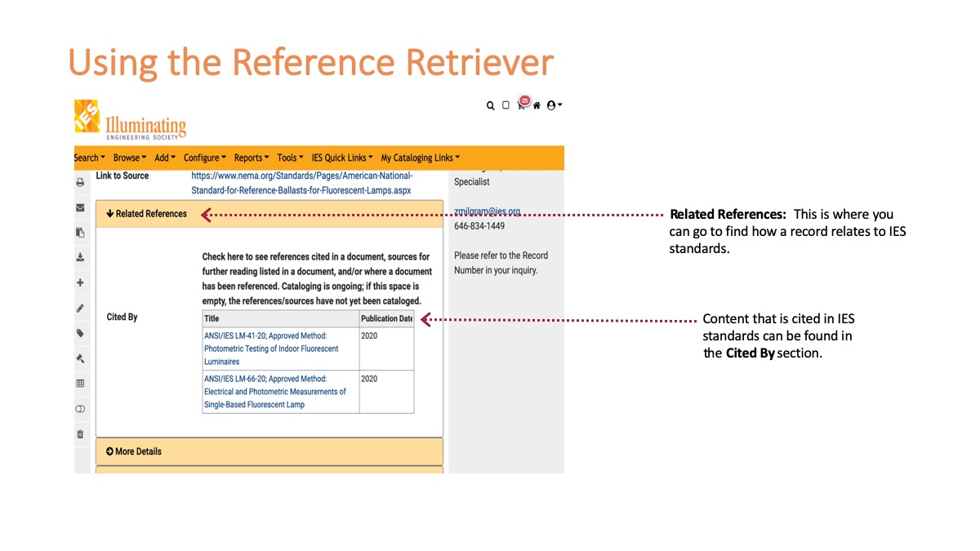The image size is (980, 551).
Task: Open the nema.org Link to Source URL
Action: [301, 183]
